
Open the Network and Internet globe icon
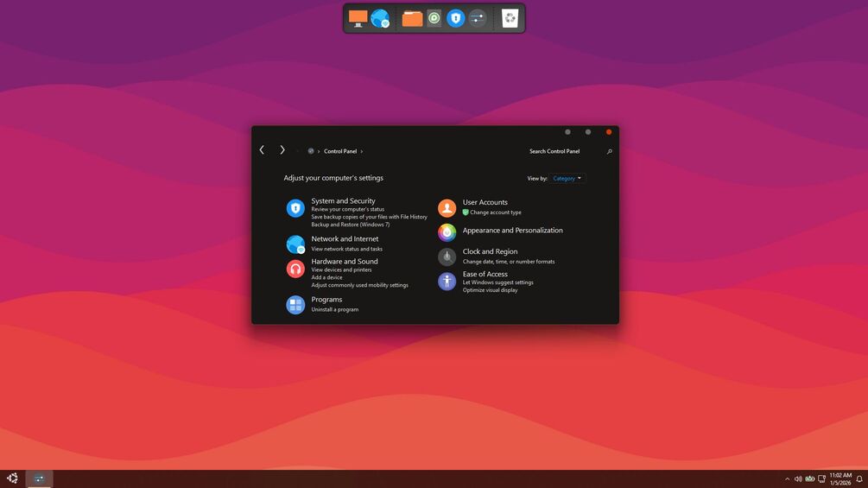[x=295, y=244]
